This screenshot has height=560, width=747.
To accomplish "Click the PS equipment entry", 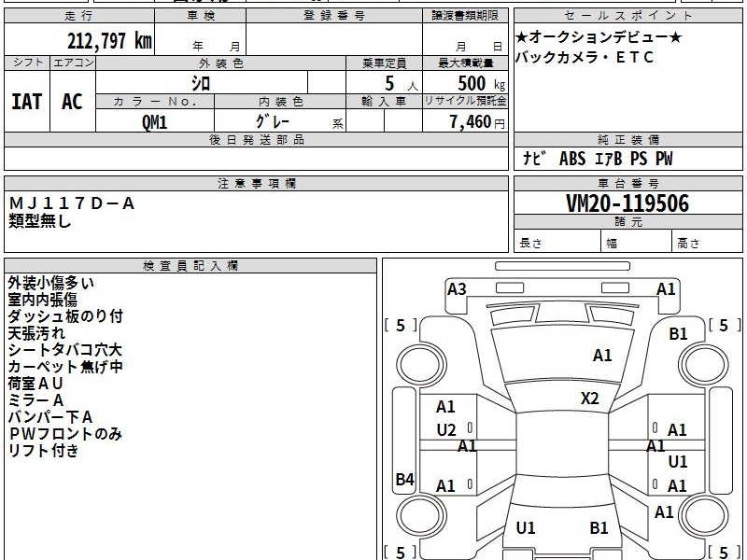I will (639, 158).
